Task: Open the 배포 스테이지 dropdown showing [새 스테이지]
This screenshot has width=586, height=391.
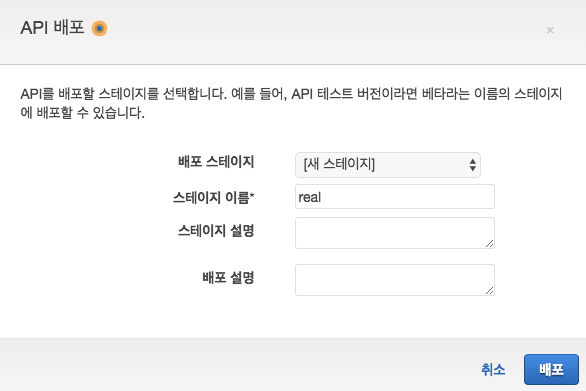Action: point(388,164)
